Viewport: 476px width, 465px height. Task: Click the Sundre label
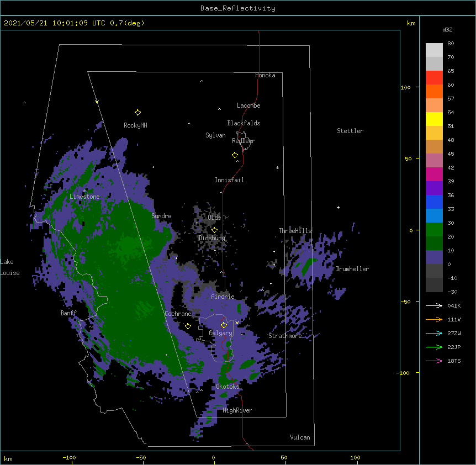pos(161,216)
